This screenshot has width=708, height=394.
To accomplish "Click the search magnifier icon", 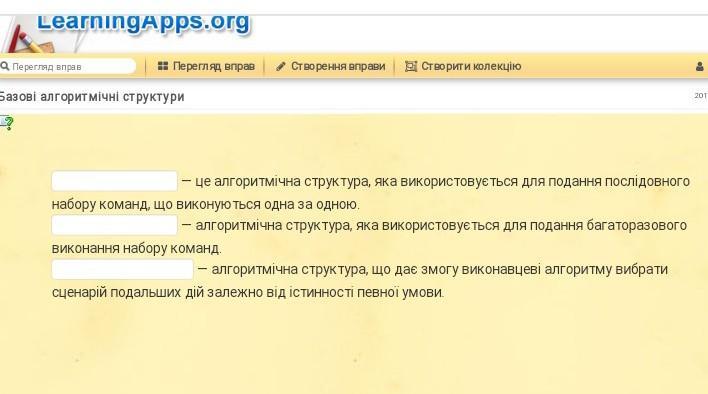I will point(5,66).
